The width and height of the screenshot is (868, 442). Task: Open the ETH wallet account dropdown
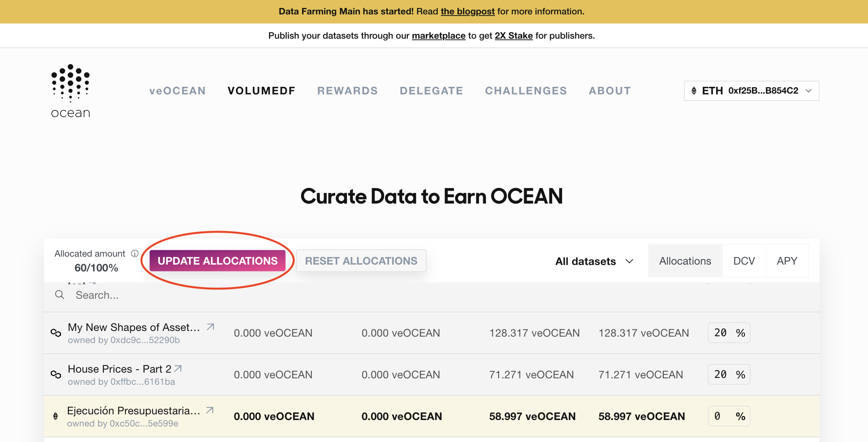click(751, 91)
